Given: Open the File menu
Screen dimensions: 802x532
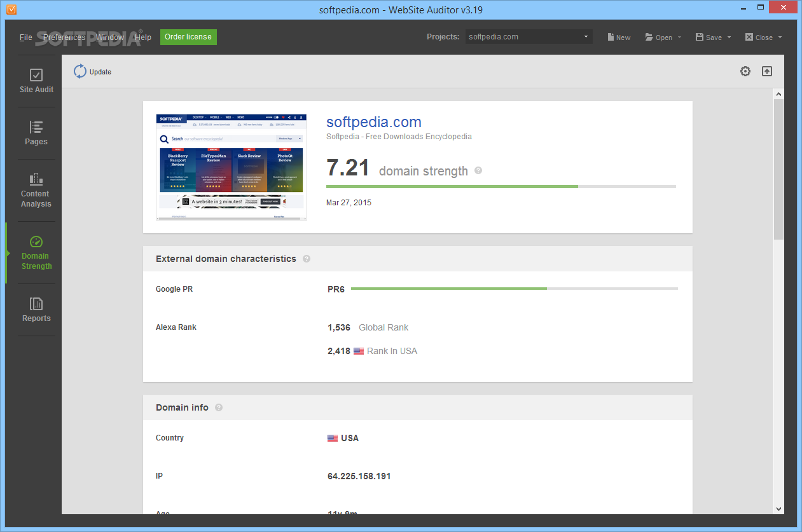Looking at the screenshot, I should [x=25, y=37].
